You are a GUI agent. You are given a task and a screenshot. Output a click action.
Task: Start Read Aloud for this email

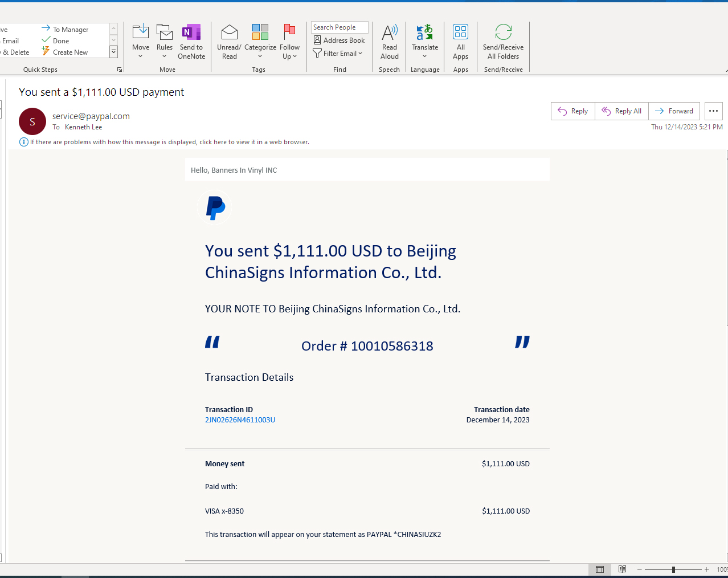tap(390, 42)
